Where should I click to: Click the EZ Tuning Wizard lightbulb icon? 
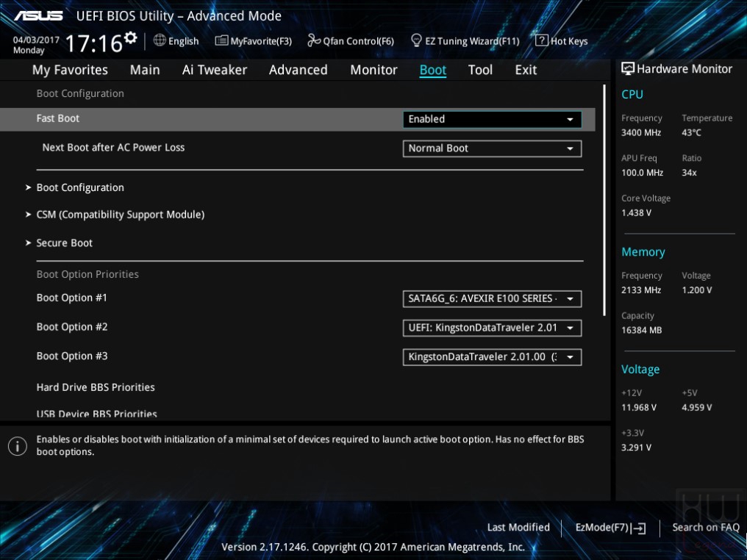[416, 40]
